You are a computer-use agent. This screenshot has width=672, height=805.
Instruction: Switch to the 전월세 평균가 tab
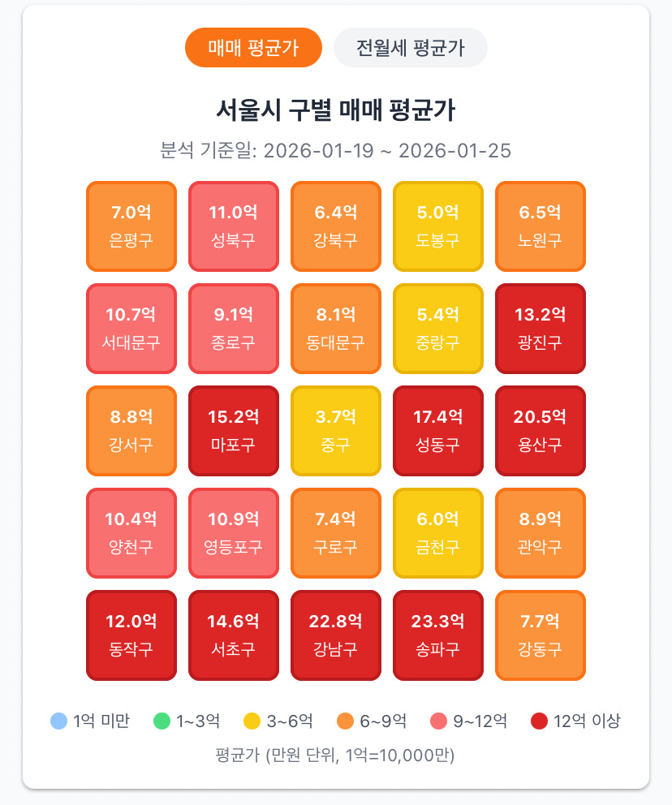click(410, 48)
